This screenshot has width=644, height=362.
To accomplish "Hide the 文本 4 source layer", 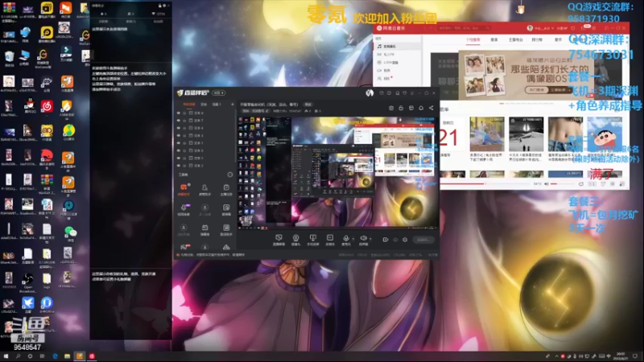I will click(179, 128).
